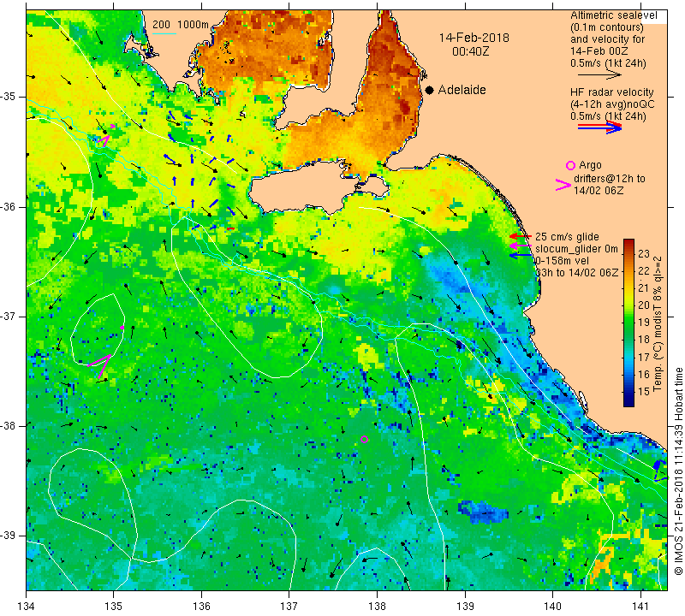Image resolution: width=685 pixels, height=616 pixels.
Task: Click the magenta Argo circle legend symbol
Action: [570, 165]
